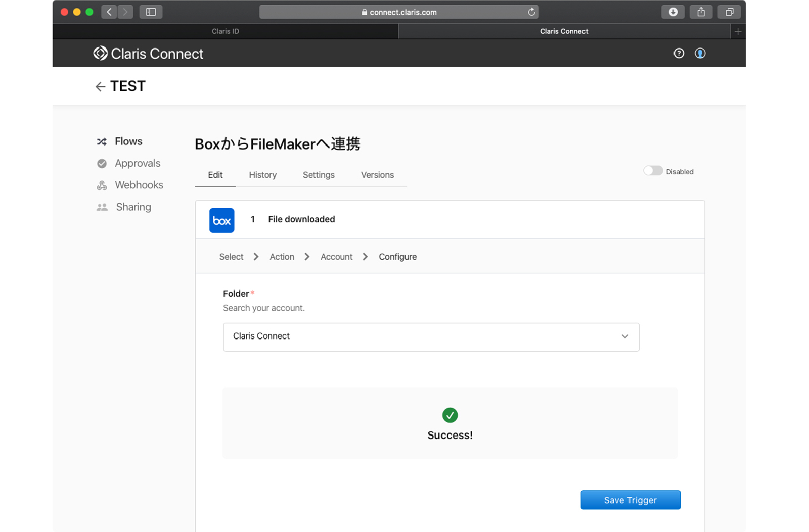The width and height of the screenshot is (809, 532).
Task: Click the Safari share icon
Action: pyautogui.click(x=701, y=12)
